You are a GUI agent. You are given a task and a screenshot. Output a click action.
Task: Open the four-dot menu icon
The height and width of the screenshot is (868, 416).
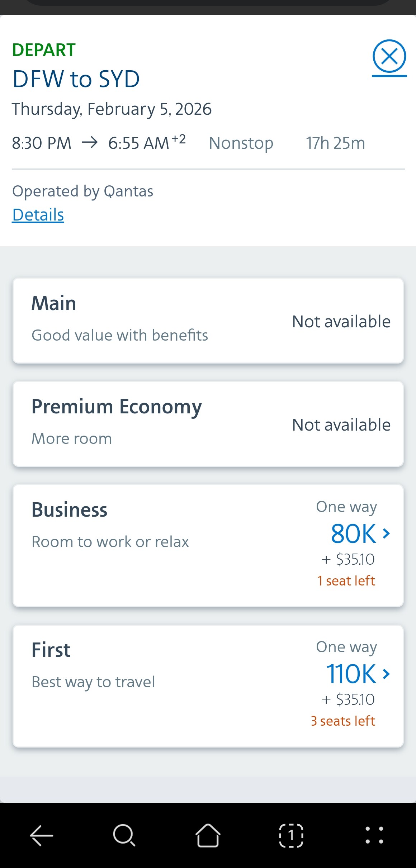[374, 835]
